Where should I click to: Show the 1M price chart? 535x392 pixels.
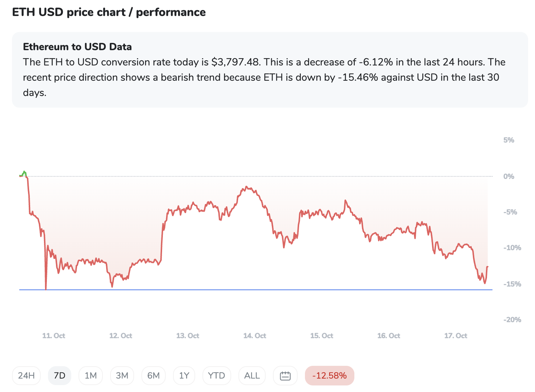pyautogui.click(x=90, y=376)
